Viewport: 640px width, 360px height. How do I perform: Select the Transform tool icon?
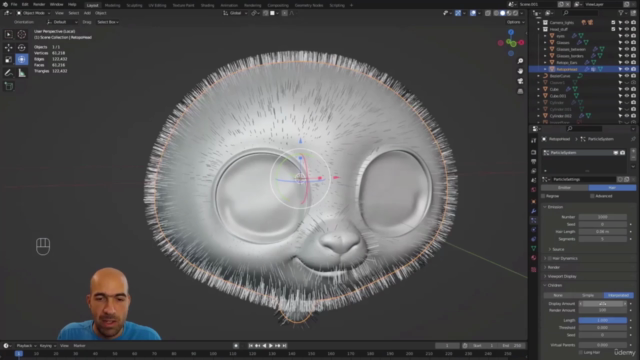[22, 60]
